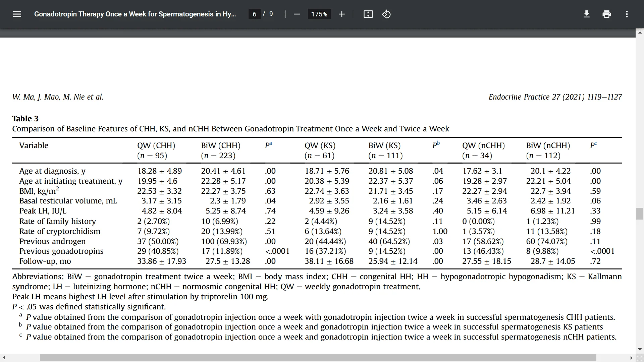Screen dimensions: 644x362
Task: Click the value '33.86 ± 17.93'
Action: click(x=161, y=261)
